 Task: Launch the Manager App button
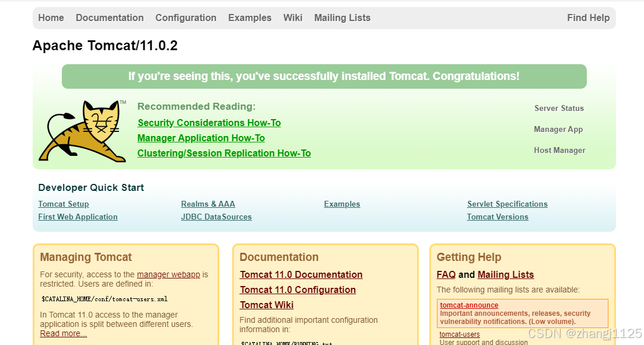[x=558, y=129]
